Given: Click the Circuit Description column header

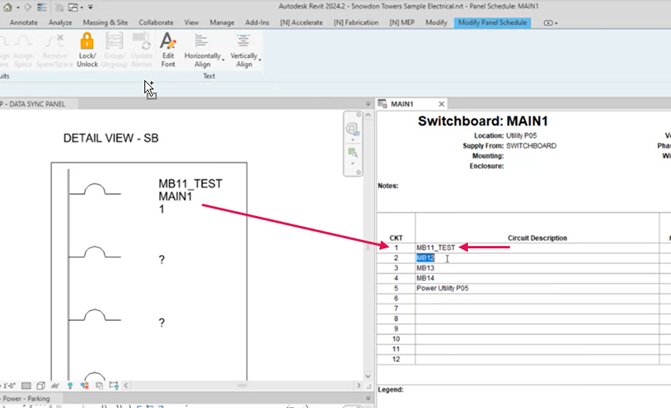Looking at the screenshot, I should click(x=537, y=238).
